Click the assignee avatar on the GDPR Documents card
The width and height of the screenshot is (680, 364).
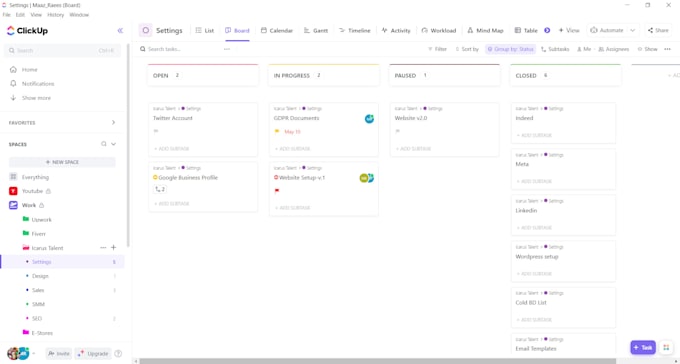tap(369, 118)
